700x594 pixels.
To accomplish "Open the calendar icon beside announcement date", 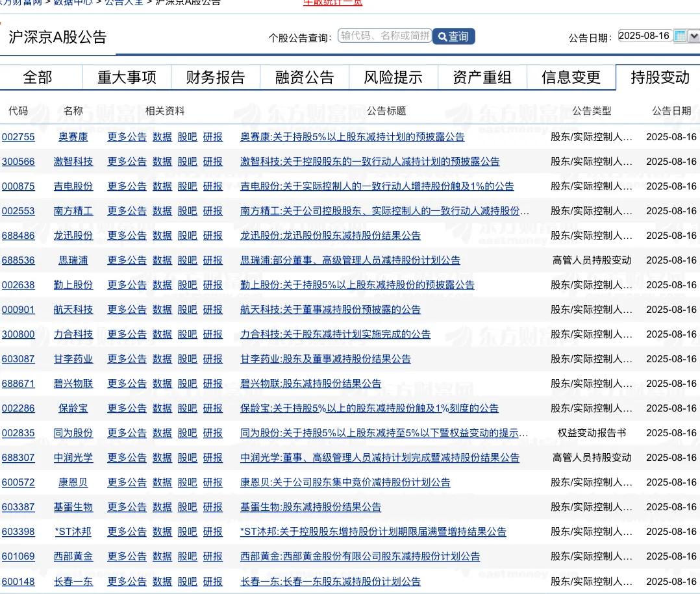I will point(680,36).
